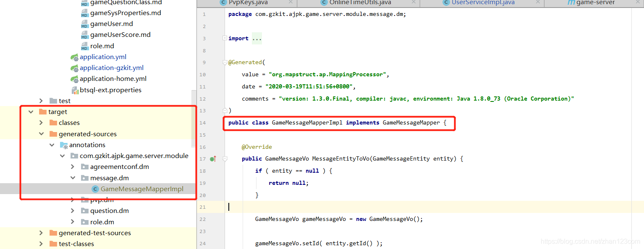Click the annotations source root icon
The width and height of the screenshot is (644, 249).
pos(64,145)
